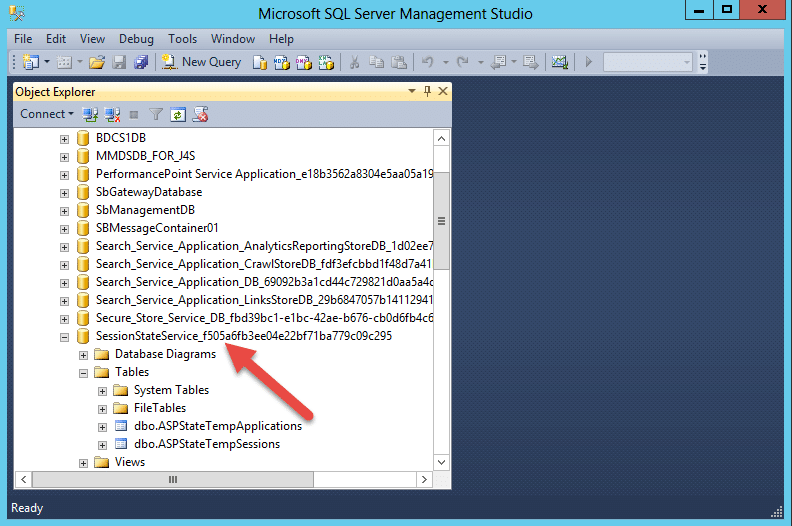Open the Edit menu
This screenshot has height=526, width=792.
coord(56,39)
